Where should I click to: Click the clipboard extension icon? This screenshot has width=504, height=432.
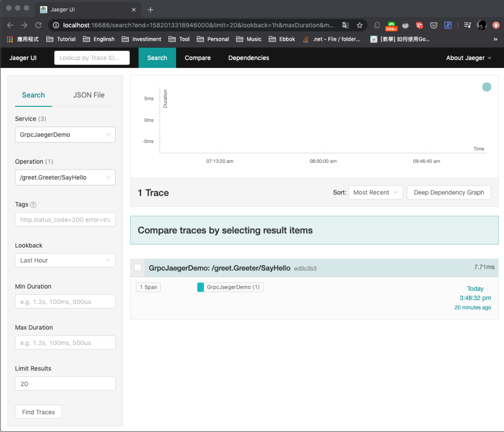377,25
